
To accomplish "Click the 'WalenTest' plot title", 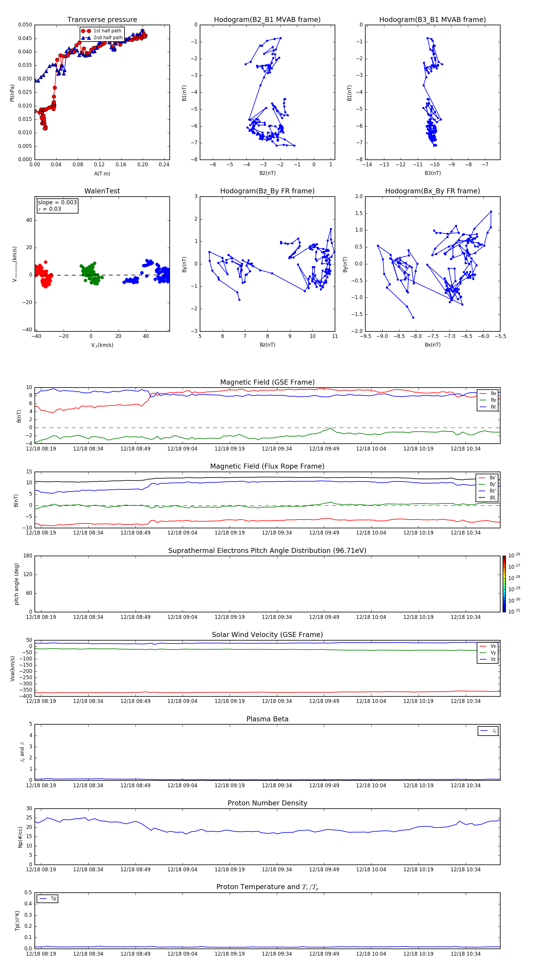I will tap(102, 191).
